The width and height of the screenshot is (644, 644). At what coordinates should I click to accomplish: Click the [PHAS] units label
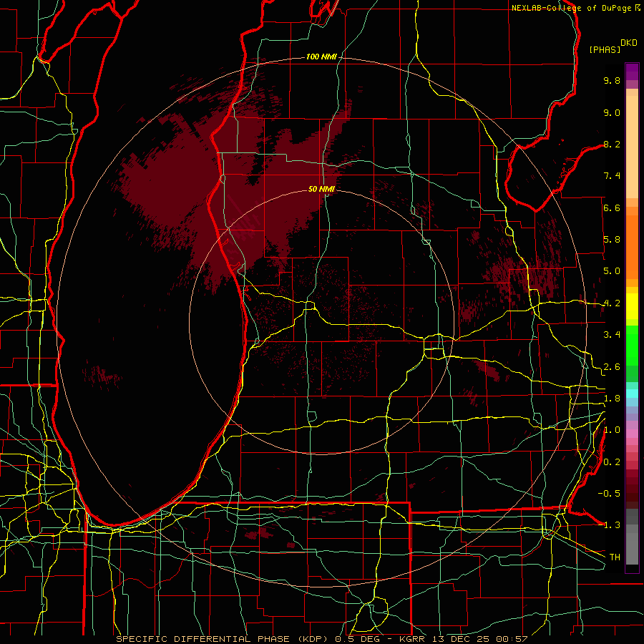click(x=605, y=49)
